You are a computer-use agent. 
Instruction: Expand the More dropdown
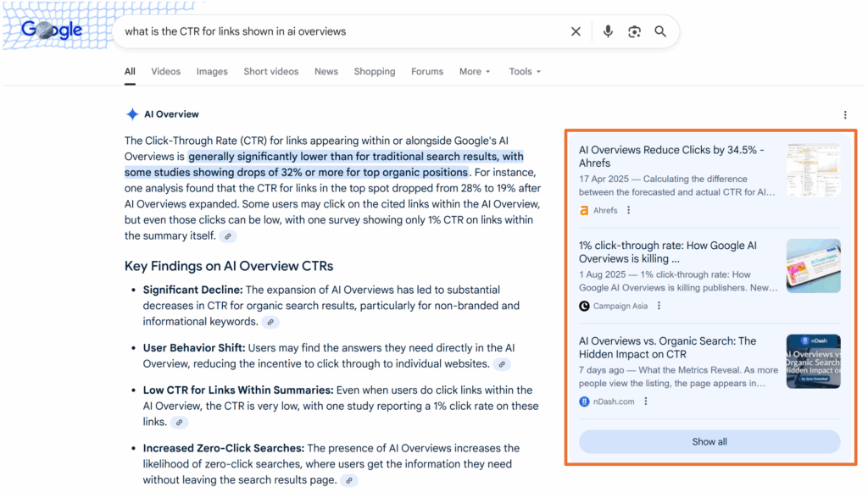tap(475, 71)
